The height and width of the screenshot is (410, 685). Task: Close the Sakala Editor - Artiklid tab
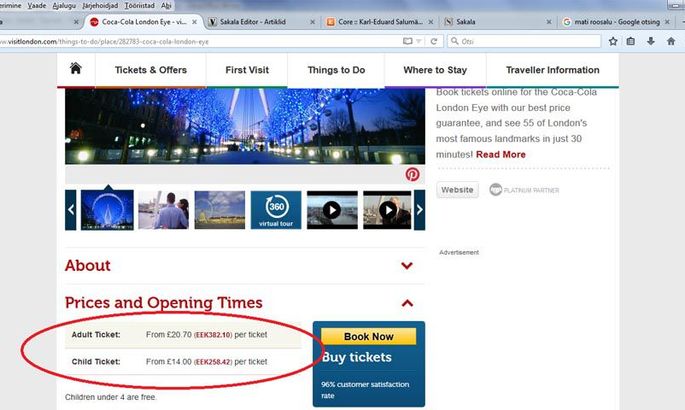tap(312, 22)
